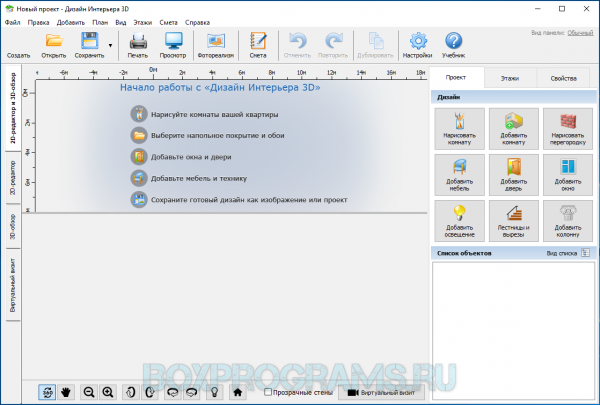This screenshot has width=600, height=405.
Task: Open the Добавить menu
Action: (x=71, y=22)
